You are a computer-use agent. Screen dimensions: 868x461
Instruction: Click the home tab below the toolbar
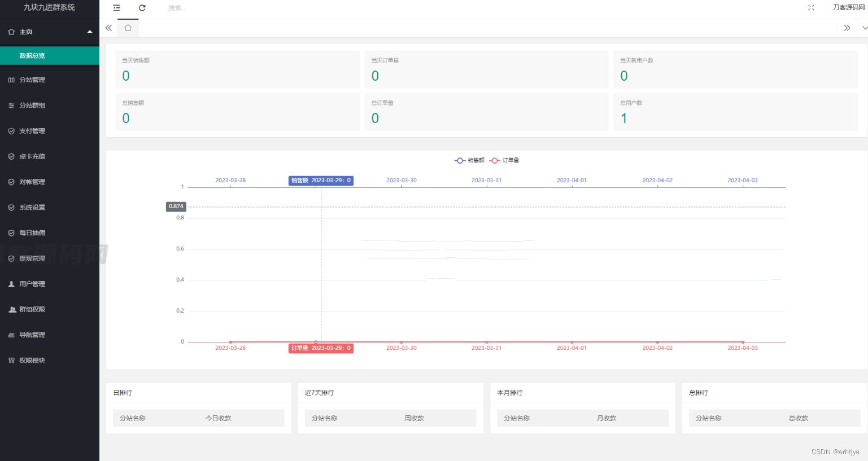(x=128, y=27)
